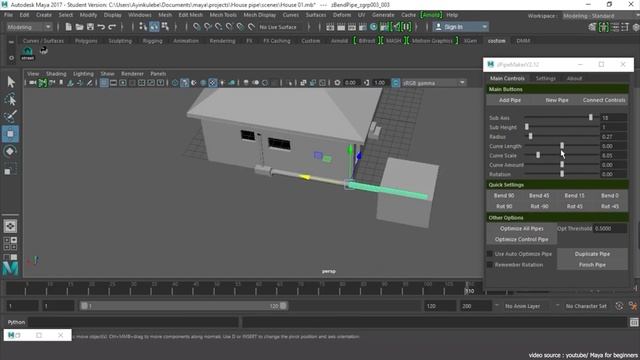Screen dimensions: 640x360
Task: Enable Use Auto Optimize Pipe checkbox
Action: pyautogui.click(x=489, y=254)
